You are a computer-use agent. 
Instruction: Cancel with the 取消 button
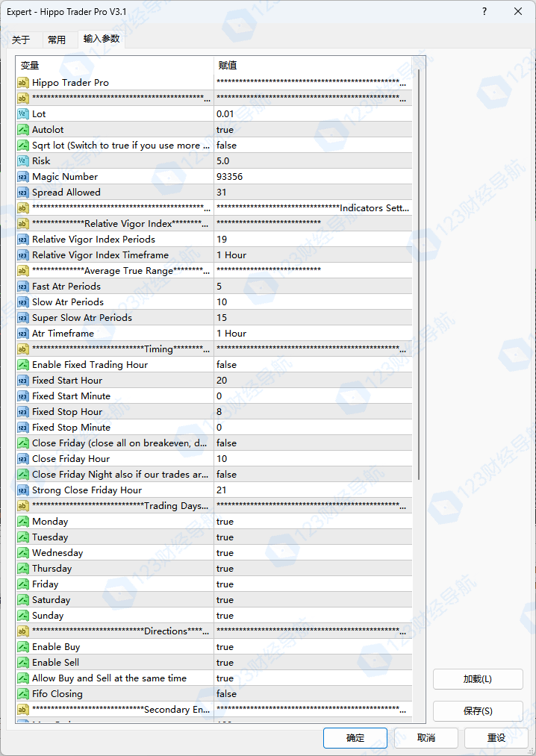click(426, 737)
